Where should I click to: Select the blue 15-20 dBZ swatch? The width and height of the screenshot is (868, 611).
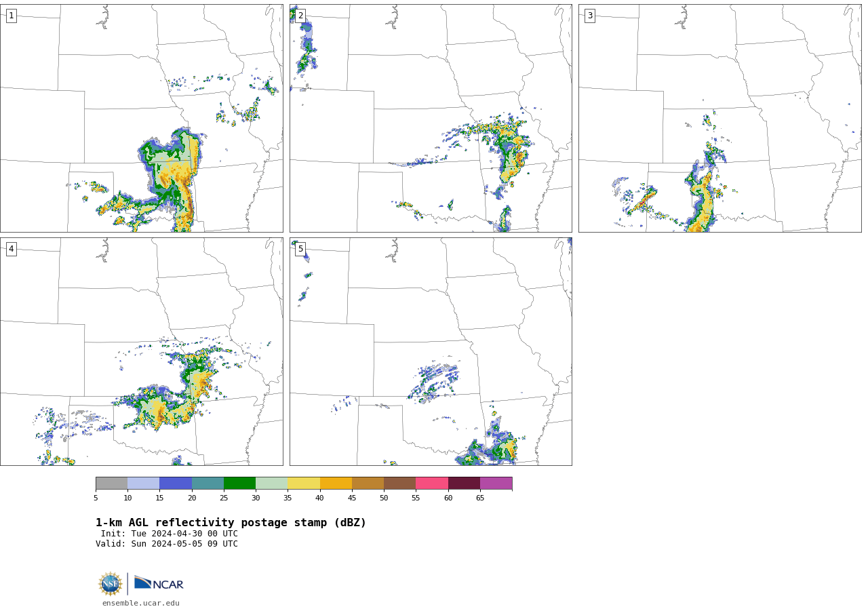point(176,484)
